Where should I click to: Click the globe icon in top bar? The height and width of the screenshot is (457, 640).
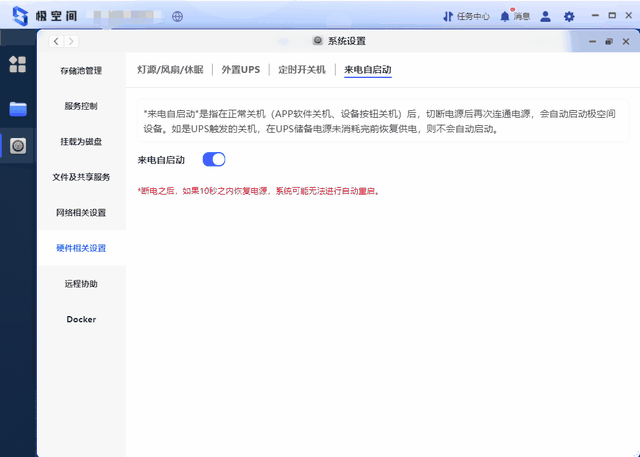coord(178,16)
